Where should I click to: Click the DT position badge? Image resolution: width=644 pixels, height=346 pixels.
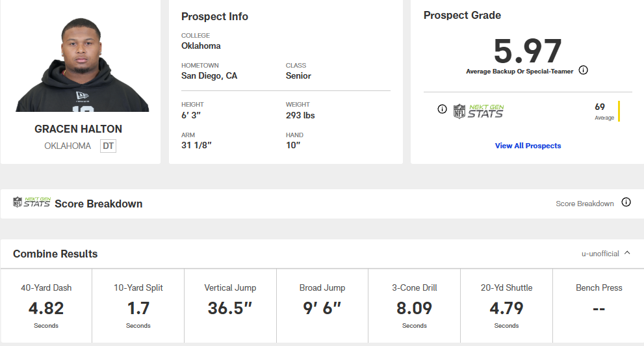(x=108, y=146)
